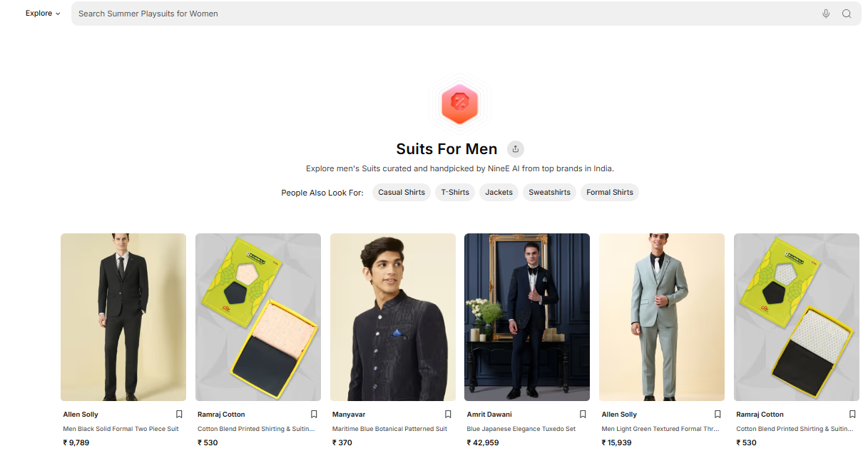The image size is (868, 451).
Task: Bookmark the Men Black Solid Formal Two Piece Suit
Action: pos(179,414)
